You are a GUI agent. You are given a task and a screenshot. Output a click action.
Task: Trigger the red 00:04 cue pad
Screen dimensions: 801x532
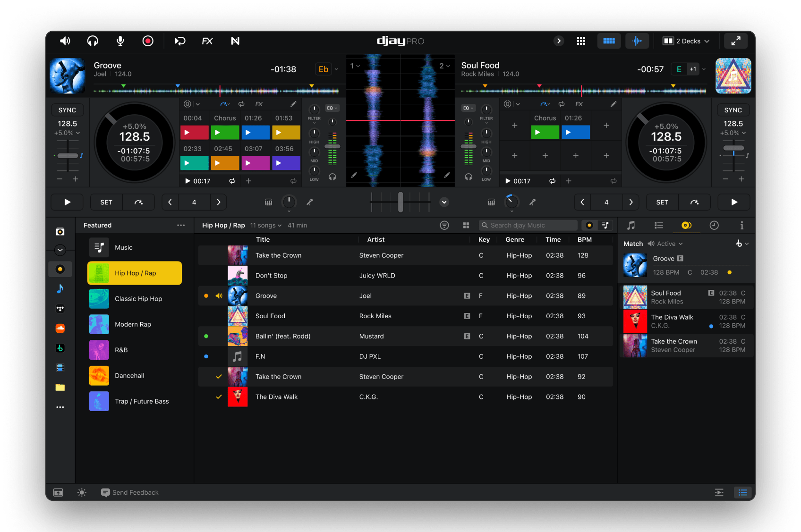pyautogui.click(x=195, y=133)
